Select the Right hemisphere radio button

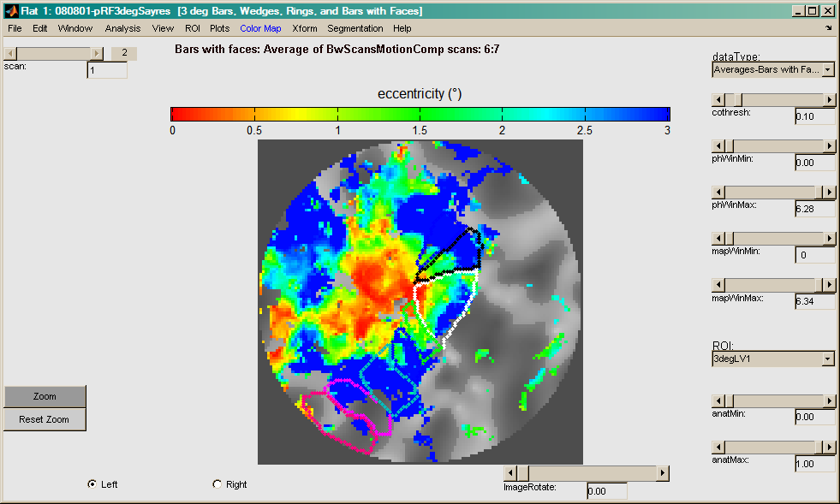click(217, 484)
